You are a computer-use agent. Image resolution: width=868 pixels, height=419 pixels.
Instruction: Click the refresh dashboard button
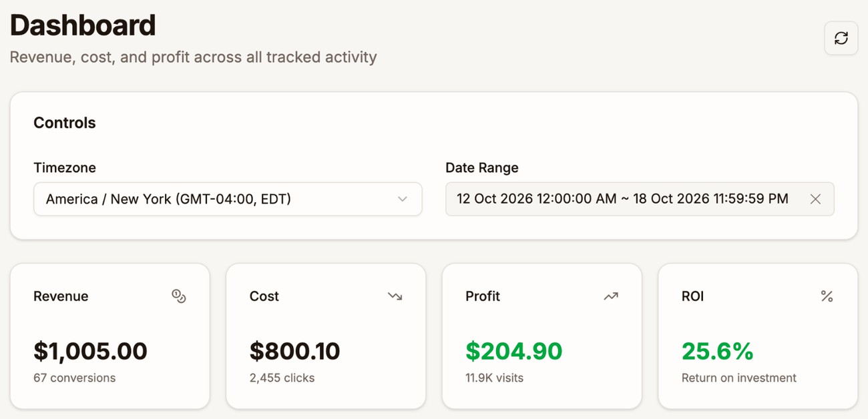pyautogui.click(x=841, y=38)
